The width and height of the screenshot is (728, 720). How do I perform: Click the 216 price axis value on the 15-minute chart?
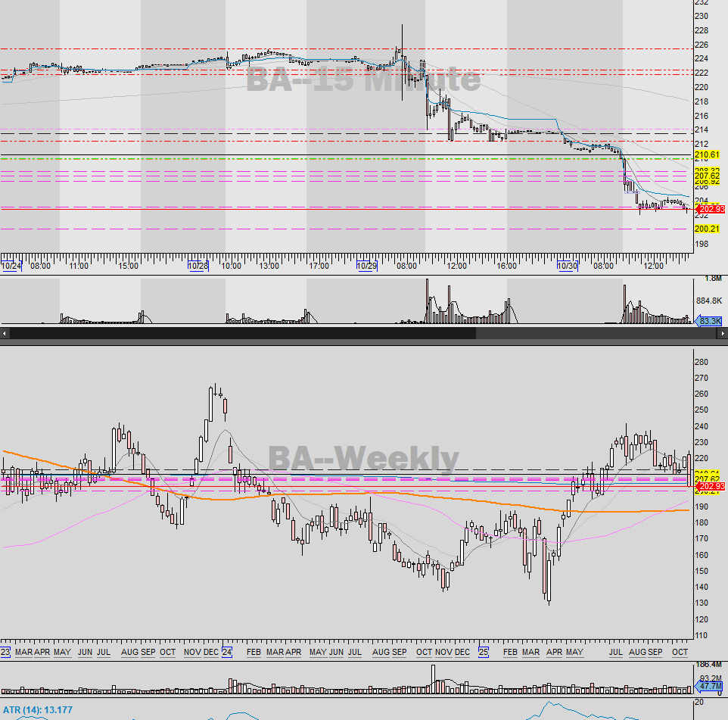point(702,116)
